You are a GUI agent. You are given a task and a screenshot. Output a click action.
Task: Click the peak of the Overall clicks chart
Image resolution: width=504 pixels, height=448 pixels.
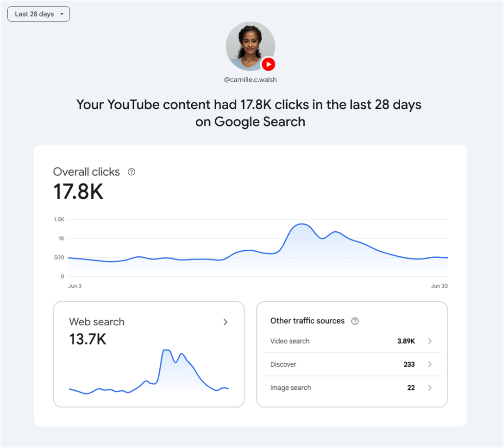pyautogui.click(x=301, y=224)
